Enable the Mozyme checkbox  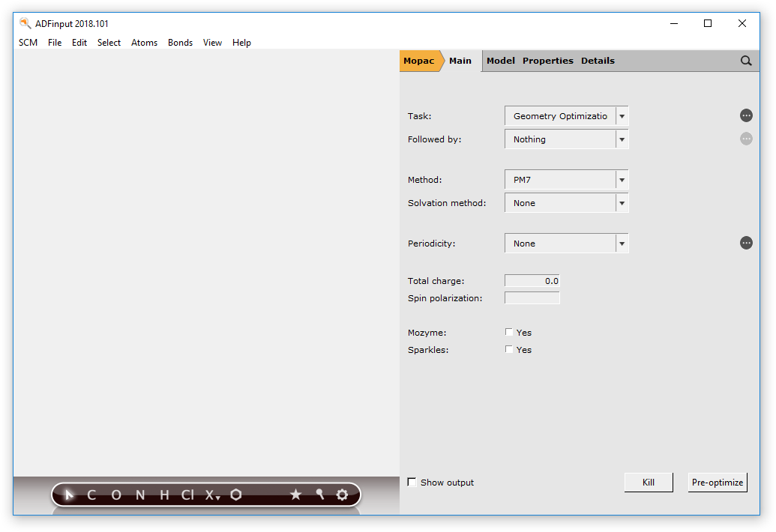pyautogui.click(x=509, y=333)
